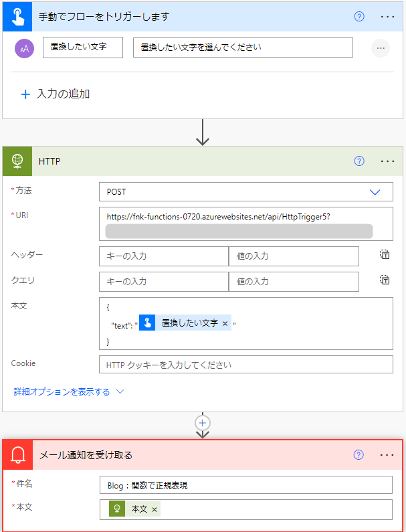Viewport: 406px width, 532px height.
Task: Edit description 置換したい文字を選んでください field
Action: [243, 48]
